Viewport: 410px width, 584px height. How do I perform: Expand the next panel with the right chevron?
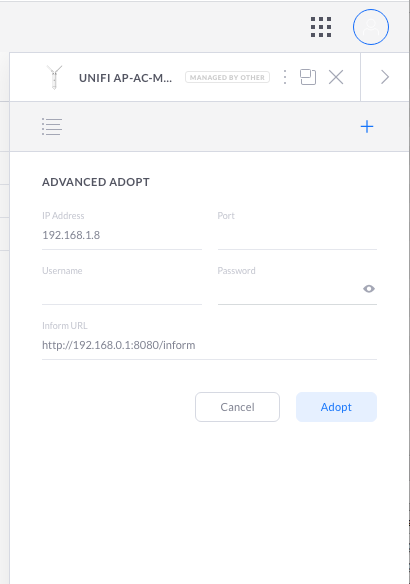click(385, 77)
